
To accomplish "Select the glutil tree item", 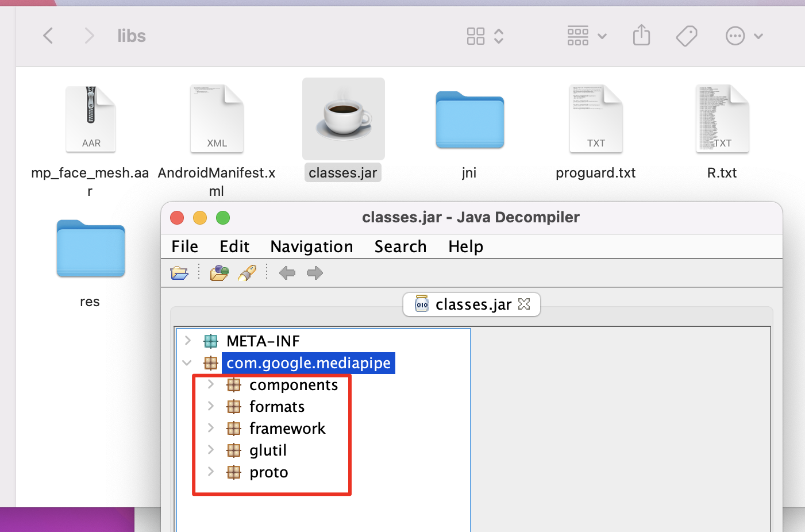I will (267, 450).
